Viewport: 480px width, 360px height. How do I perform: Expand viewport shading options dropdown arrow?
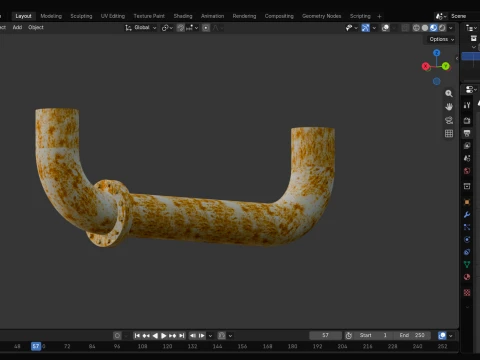coord(451,28)
